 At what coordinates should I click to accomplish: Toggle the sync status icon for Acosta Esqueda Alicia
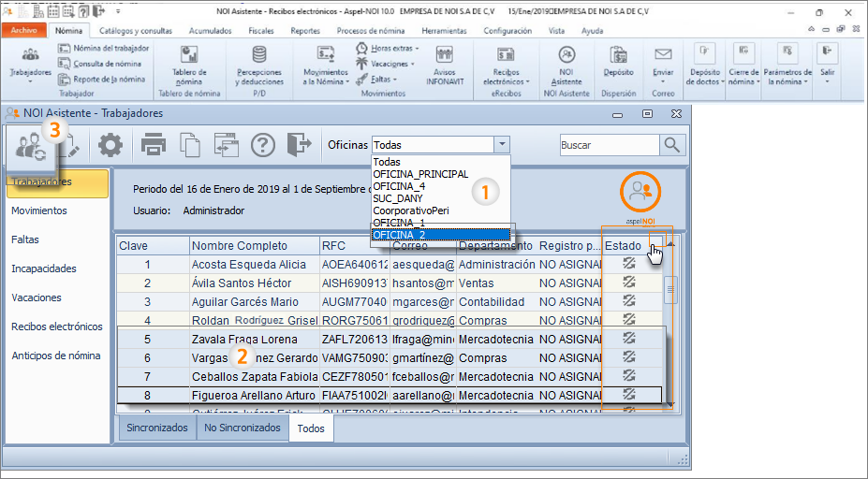tap(629, 264)
